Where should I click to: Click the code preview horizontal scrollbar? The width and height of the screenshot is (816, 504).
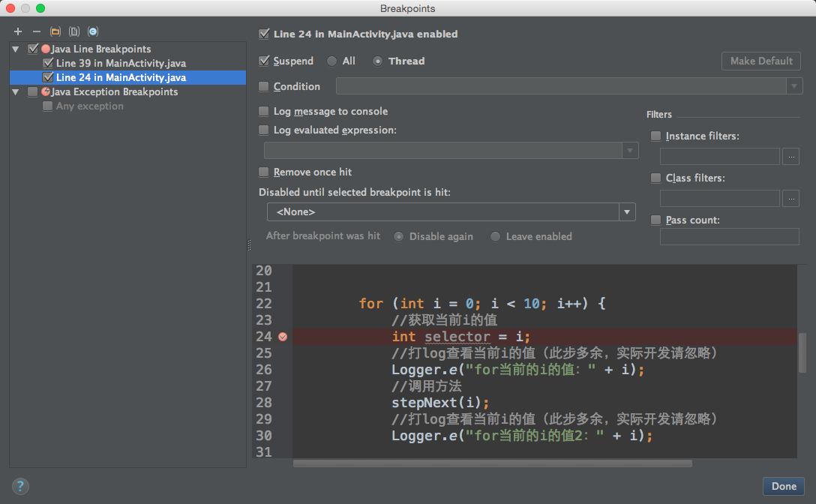point(492,463)
